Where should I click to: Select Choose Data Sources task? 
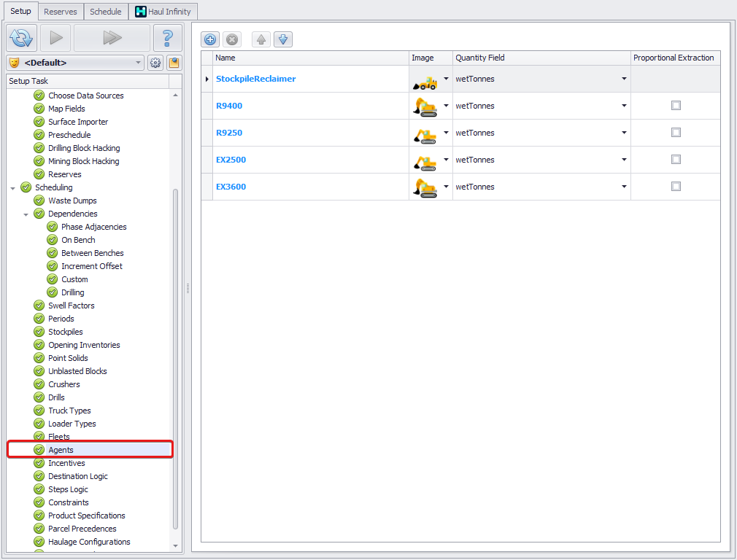[85, 96]
